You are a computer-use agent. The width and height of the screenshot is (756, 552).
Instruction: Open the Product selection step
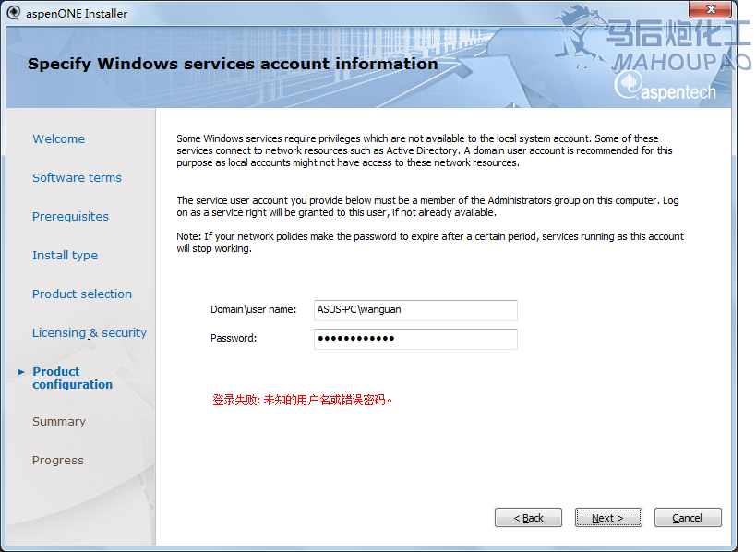[82, 294]
